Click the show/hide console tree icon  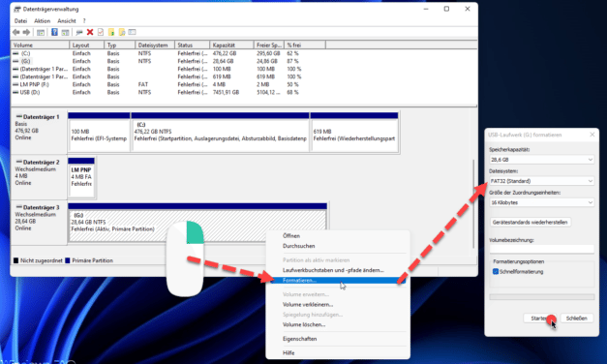point(41,33)
